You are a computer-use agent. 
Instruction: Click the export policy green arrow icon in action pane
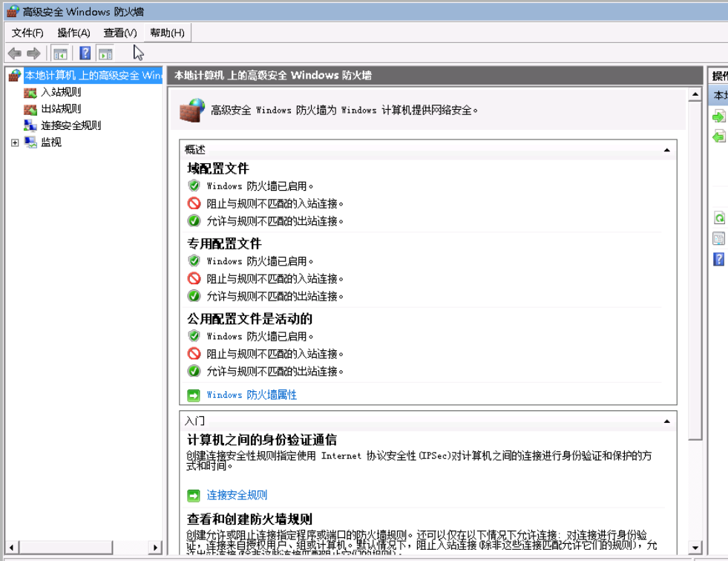718,137
